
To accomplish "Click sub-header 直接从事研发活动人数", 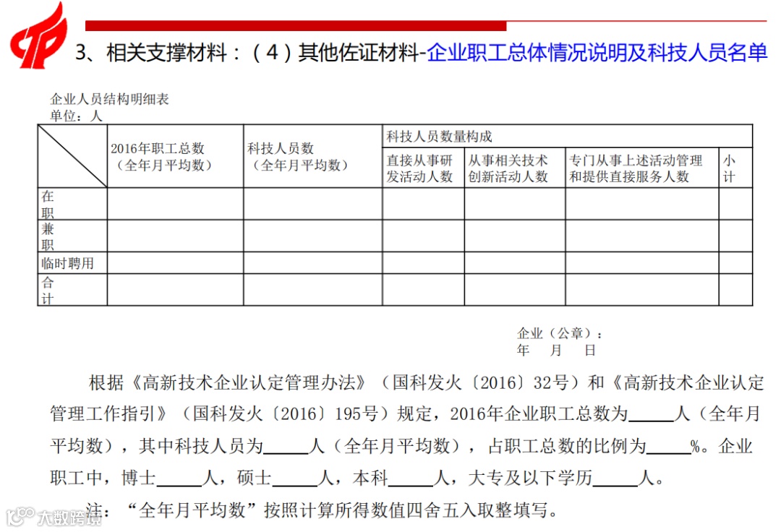I will point(419,168).
